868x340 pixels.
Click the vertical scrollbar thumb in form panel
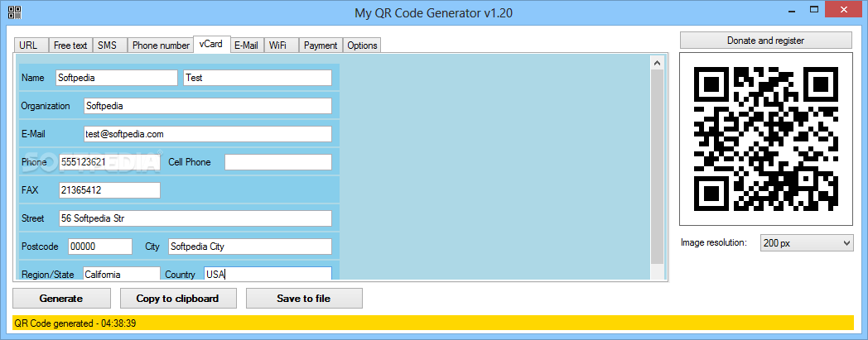(657, 167)
